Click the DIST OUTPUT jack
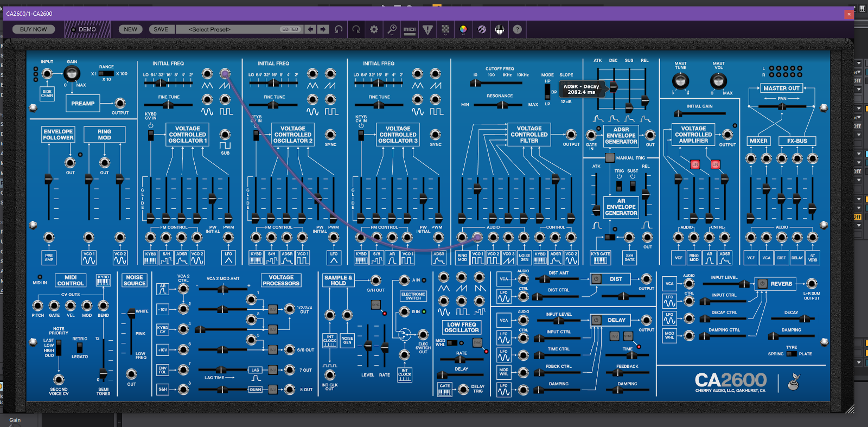This screenshot has height=427, width=868. pyautogui.click(x=646, y=279)
